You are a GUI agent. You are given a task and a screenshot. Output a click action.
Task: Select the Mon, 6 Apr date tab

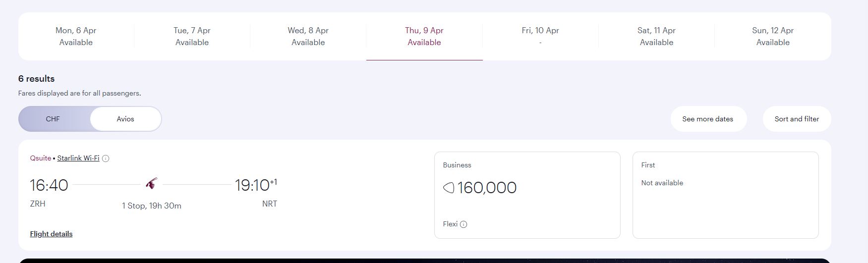(76, 36)
